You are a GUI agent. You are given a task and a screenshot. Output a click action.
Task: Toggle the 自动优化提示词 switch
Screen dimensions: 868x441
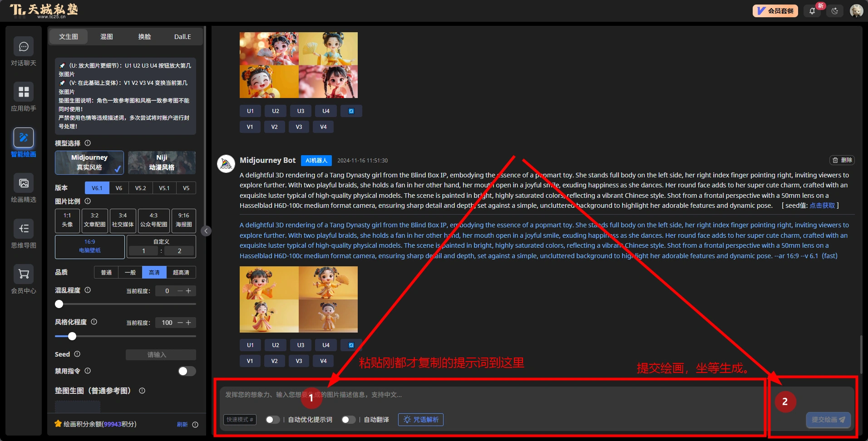point(272,420)
